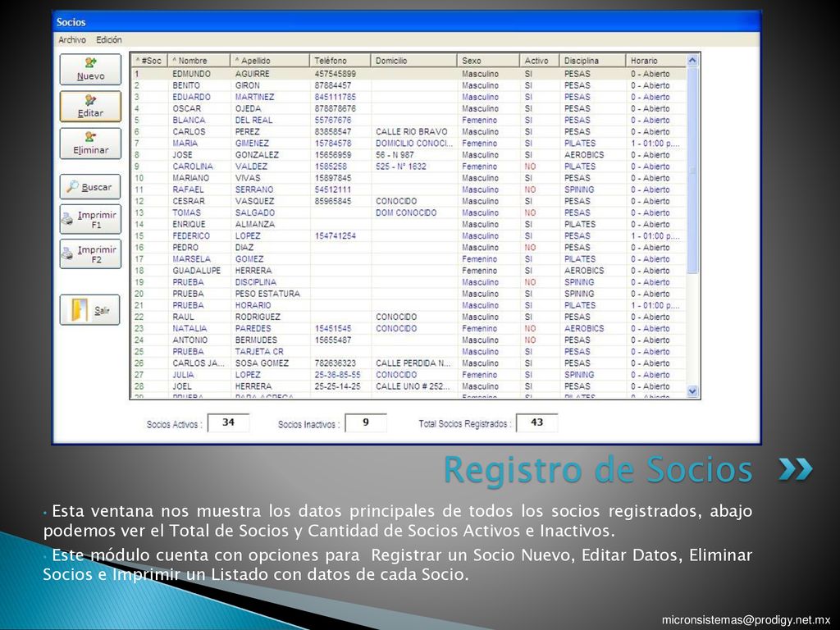Click phone number 878878676
The width and height of the screenshot is (840, 630).
point(335,109)
